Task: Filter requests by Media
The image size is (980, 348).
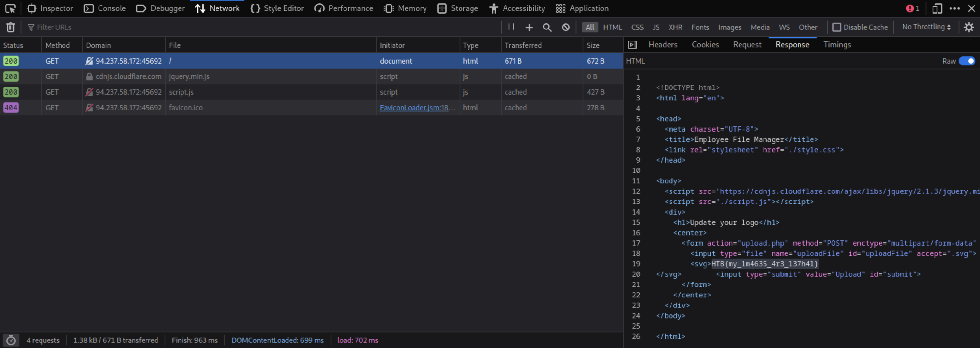Action: [x=760, y=27]
